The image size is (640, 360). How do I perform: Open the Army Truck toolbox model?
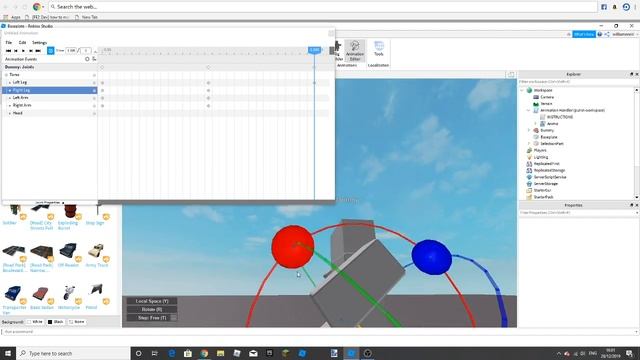(x=97, y=255)
